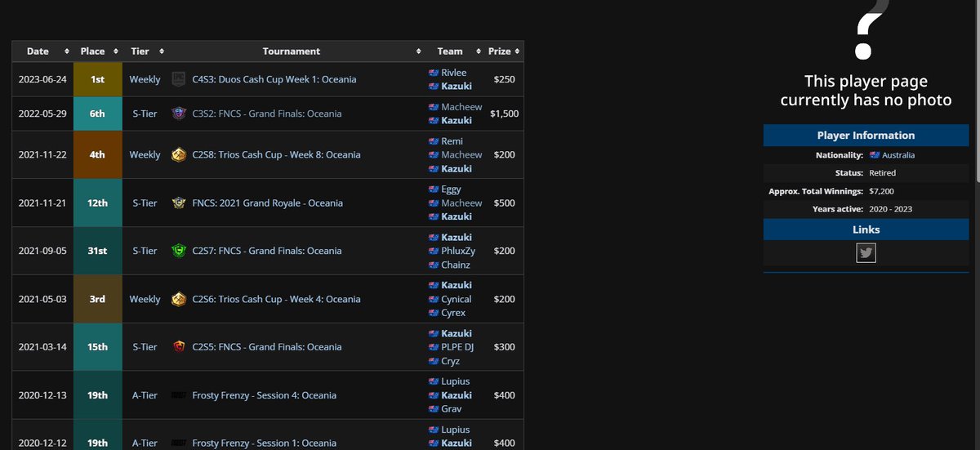Image resolution: width=980 pixels, height=450 pixels.
Task: Click the S-Tier link in 2022-05-29 row
Action: click(x=145, y=114)
